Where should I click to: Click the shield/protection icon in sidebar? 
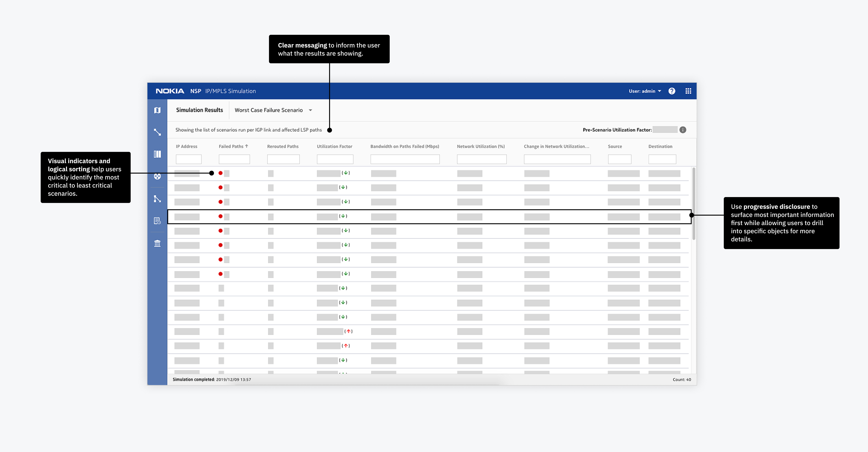[158, 176]
